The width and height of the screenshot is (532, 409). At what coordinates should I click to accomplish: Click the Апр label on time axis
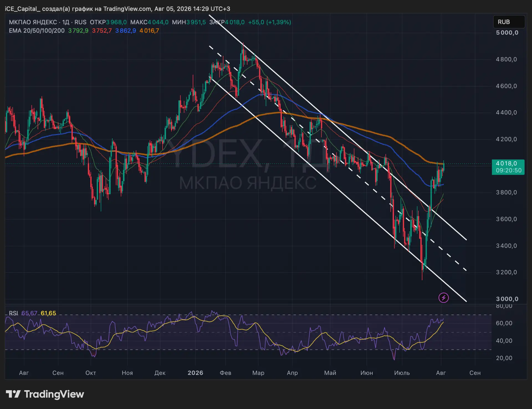(x=292, y=373)
